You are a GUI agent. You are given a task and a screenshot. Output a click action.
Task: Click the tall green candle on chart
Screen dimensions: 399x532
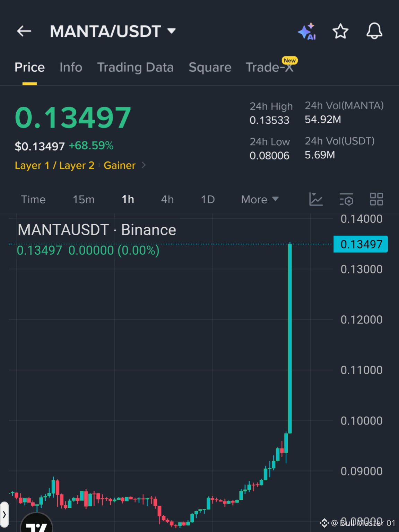click(x=290, y=338)
